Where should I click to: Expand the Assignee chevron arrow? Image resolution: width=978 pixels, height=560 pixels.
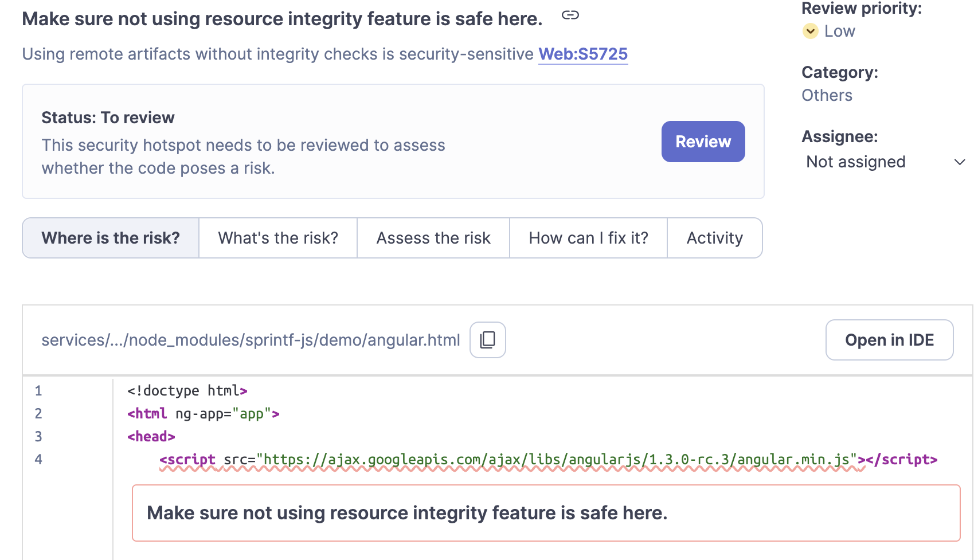coord(959,162)
